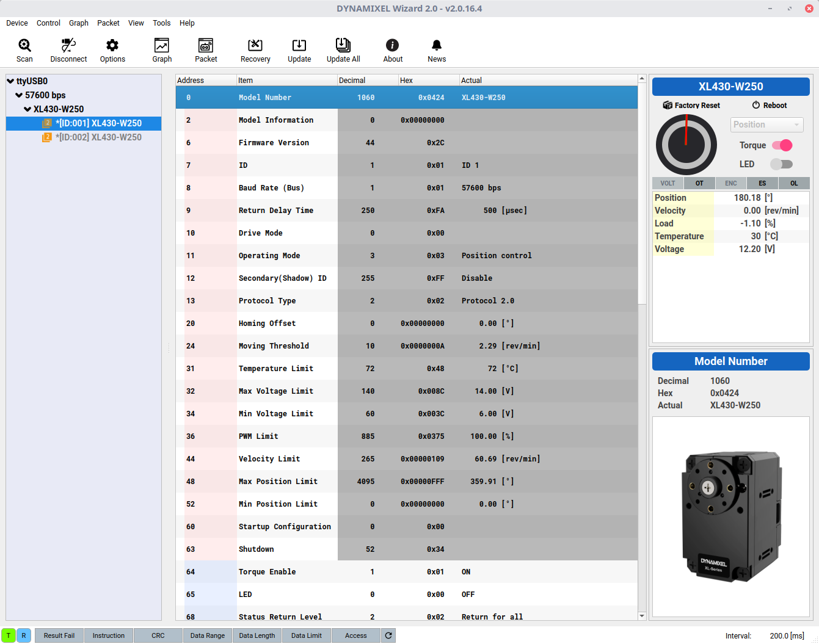Open the View menu

point(136,23)
